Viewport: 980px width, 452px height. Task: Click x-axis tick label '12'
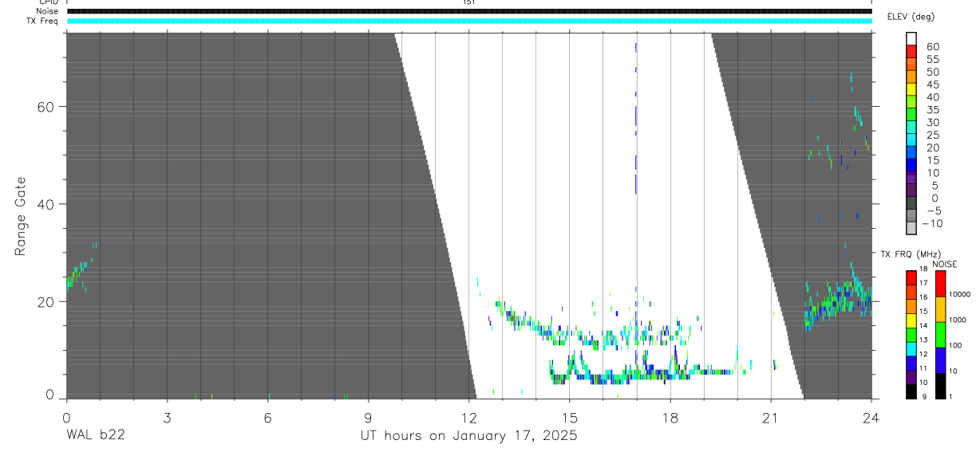click(468, 418)
